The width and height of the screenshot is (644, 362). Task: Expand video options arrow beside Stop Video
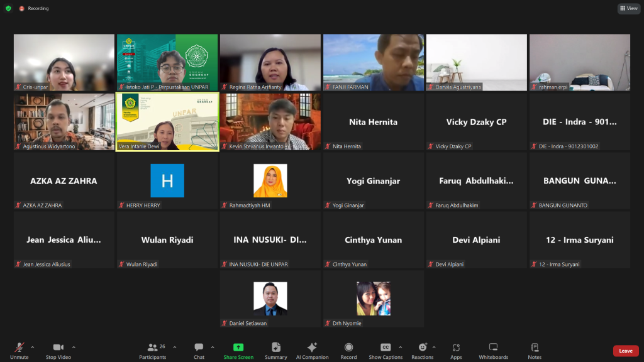(x=74, y=347)
